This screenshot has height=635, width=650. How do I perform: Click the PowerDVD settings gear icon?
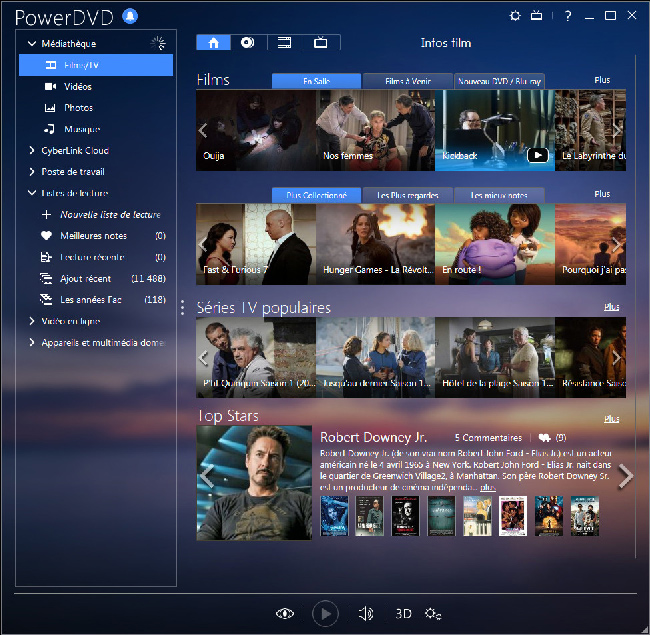coord(515,16)
